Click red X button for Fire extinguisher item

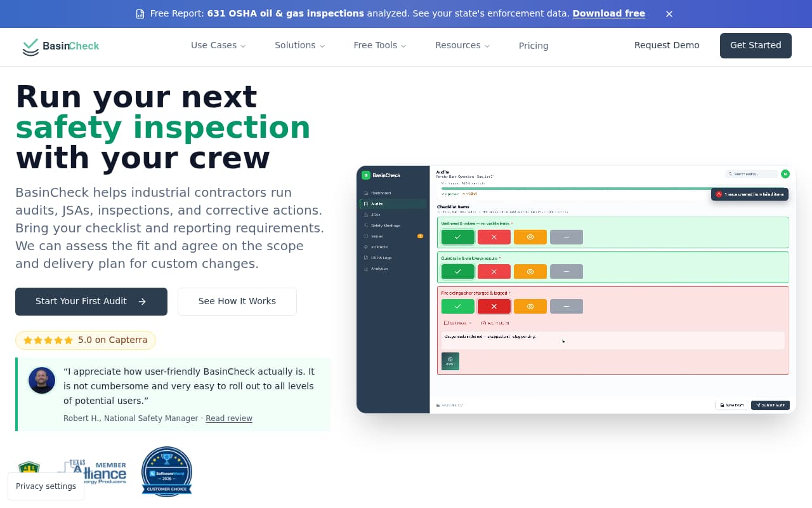494,307
